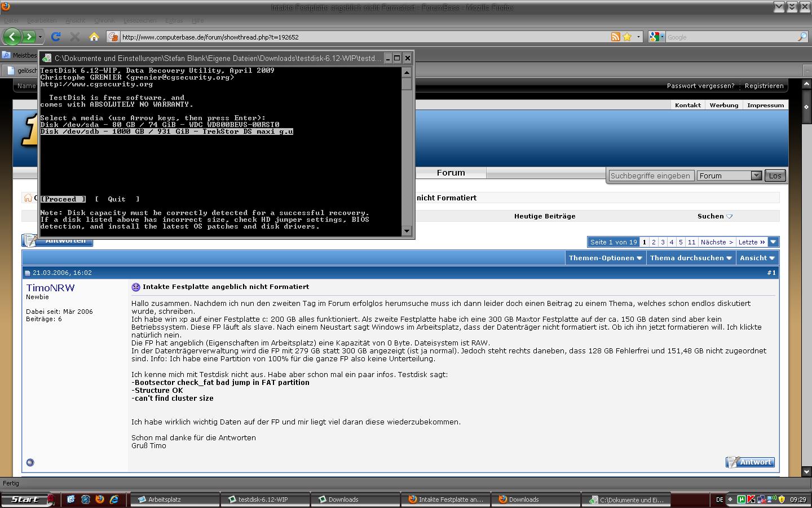Open the Datei menu
The width and height of the screenshot is (812, 508).
point(11,20)
